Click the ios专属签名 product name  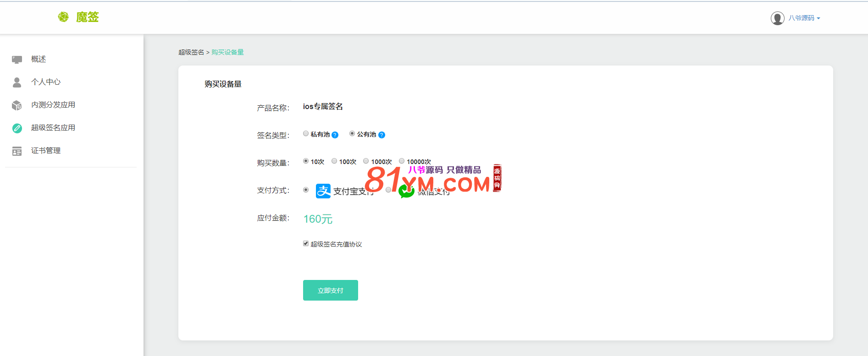click(x=323, y=106)
